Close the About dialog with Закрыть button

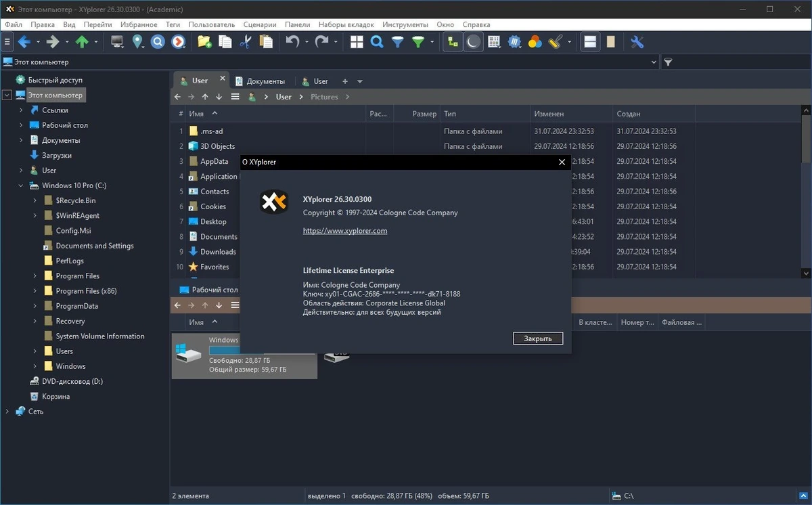click(x=538, y=338)
